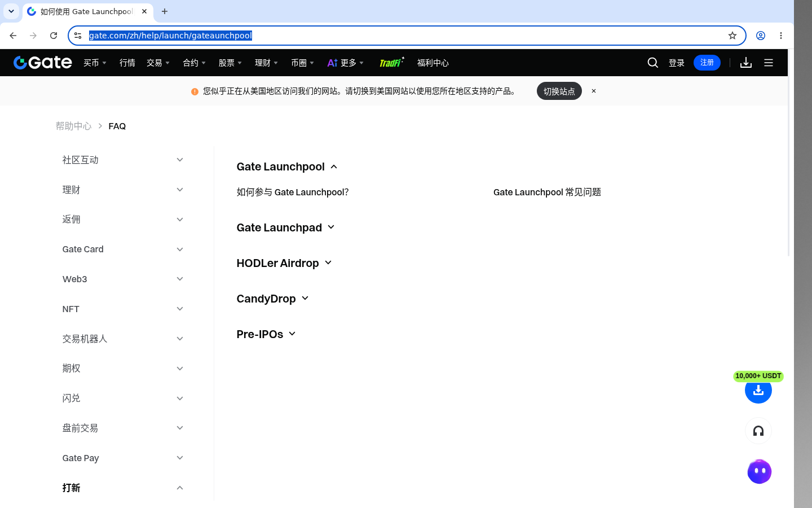The width and height of the screenshot is (812, 508).
Task: Open the 股票 dropdown menu
Action: click(230, 63)
